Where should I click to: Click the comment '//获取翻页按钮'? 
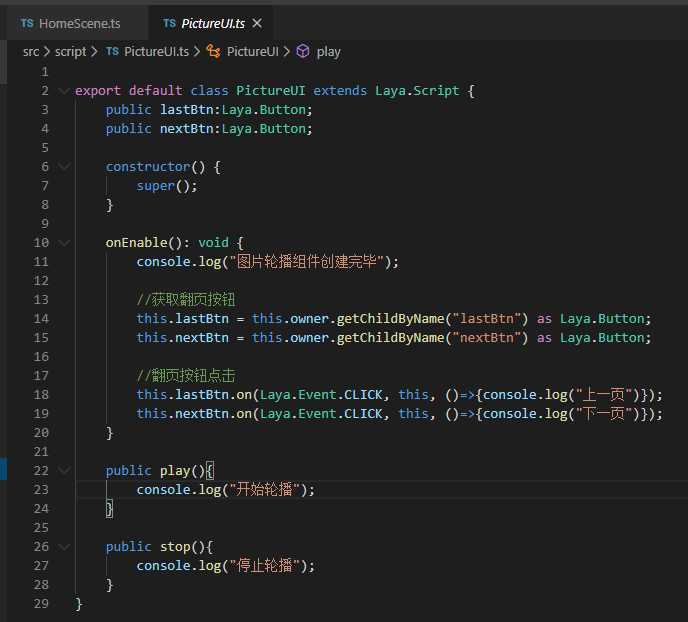[x=186, y=300]
